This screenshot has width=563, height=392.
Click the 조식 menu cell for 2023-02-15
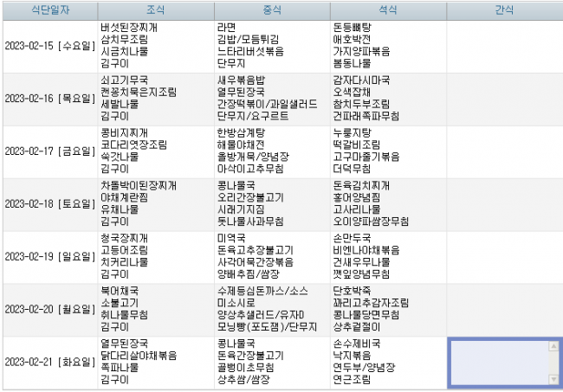tap(155, 46)
